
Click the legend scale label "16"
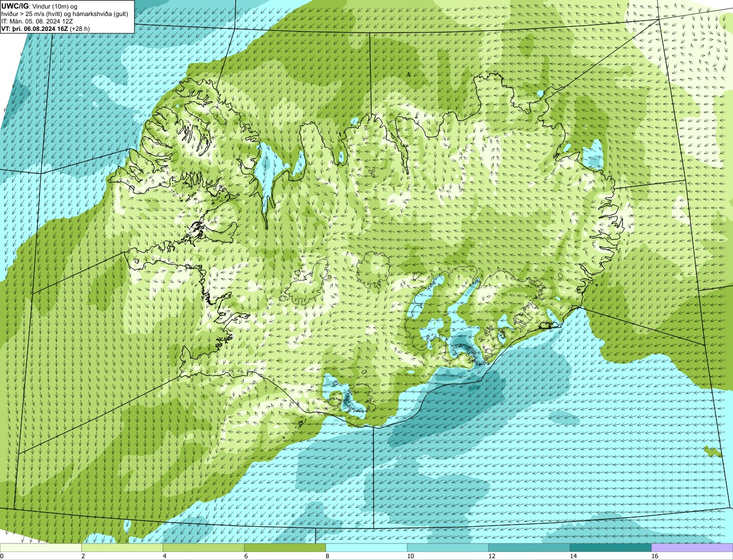[x=655, y=556]
